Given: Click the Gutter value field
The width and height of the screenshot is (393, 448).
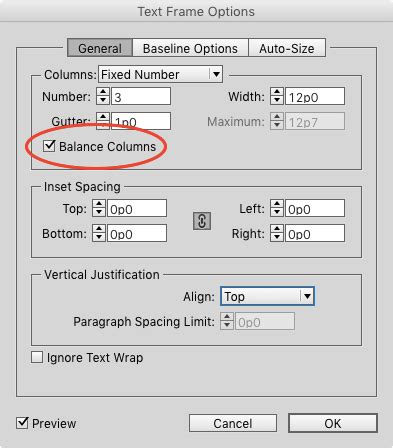Looking at the screenshot, I should tap(141, 121).
